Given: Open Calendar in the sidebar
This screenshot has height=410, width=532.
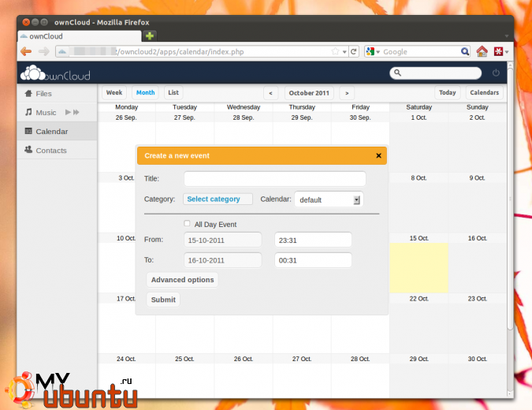Looking at the screenshot, I should (57, 132).
